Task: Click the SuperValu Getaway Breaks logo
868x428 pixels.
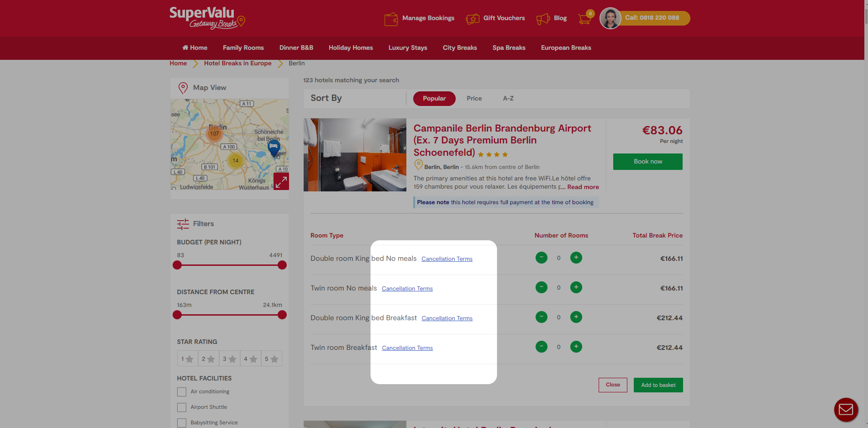Action: pos(207,18)
